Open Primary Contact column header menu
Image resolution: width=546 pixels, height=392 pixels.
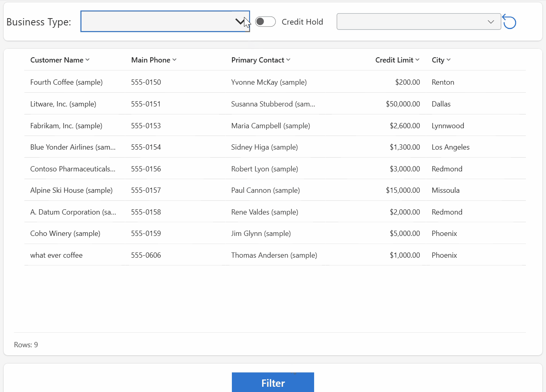pyautogui.click(x=260, y=60)
